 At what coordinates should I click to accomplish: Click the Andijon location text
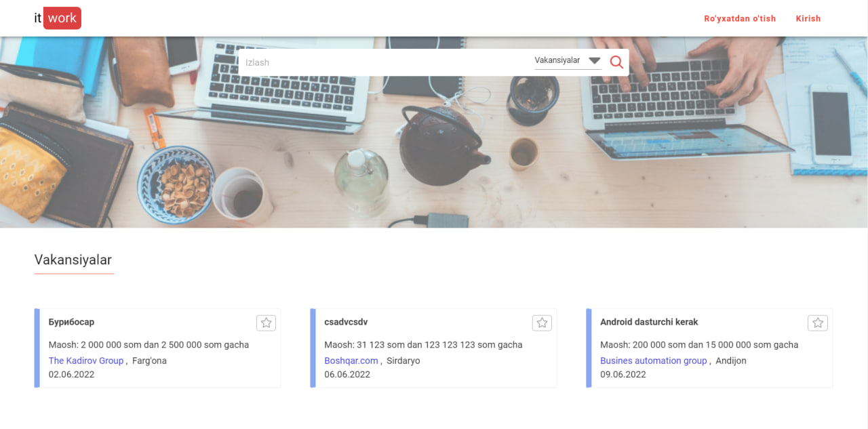(731, 361)
